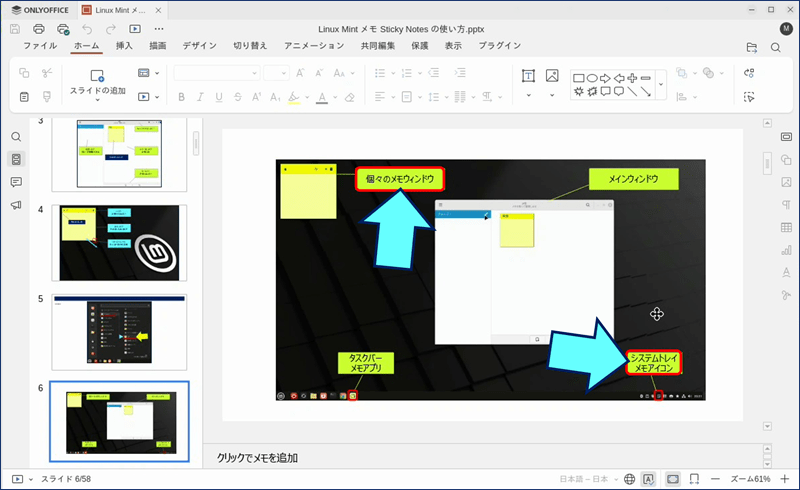This screenshot has height=490, width=800.
Task: Open 日本語 – 日本 language selector
Action: [588, 479]
